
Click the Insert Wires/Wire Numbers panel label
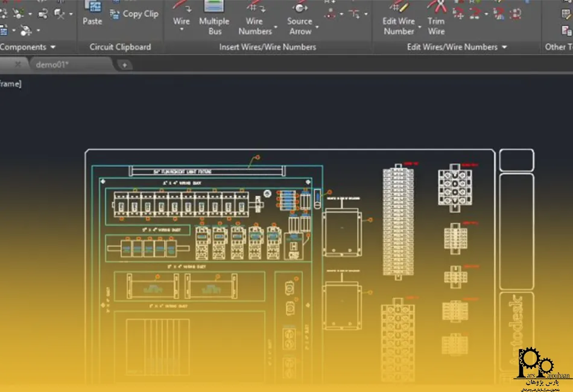(267, 47)
